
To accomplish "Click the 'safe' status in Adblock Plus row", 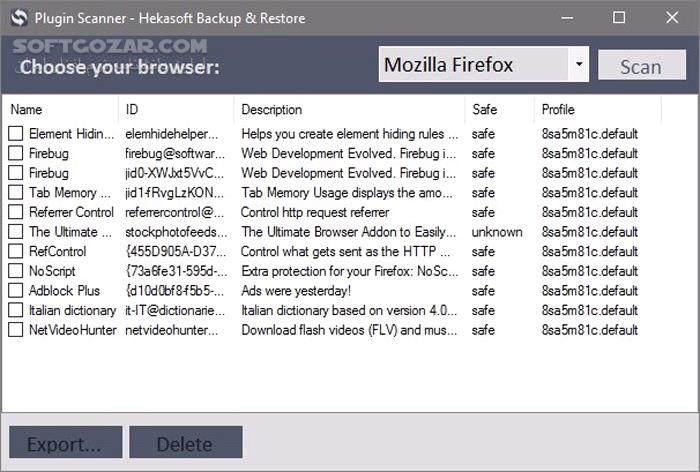I will (x=483, y=291).
